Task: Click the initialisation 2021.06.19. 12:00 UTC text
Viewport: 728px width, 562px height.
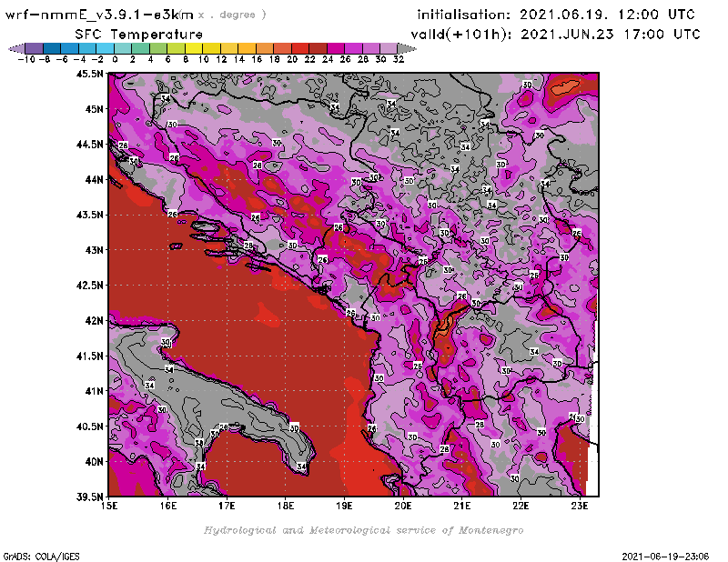Action: pos(556,15)
